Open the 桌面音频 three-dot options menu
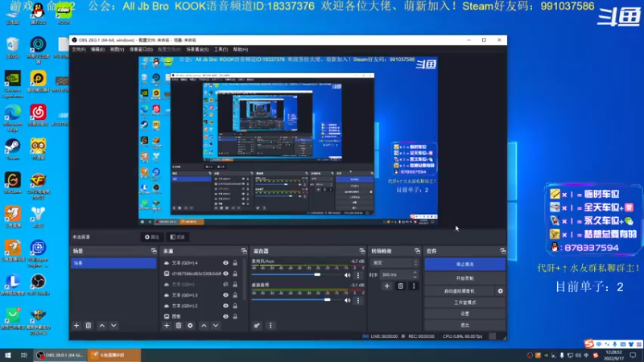 pyautogui.click(x=358, y=300)
